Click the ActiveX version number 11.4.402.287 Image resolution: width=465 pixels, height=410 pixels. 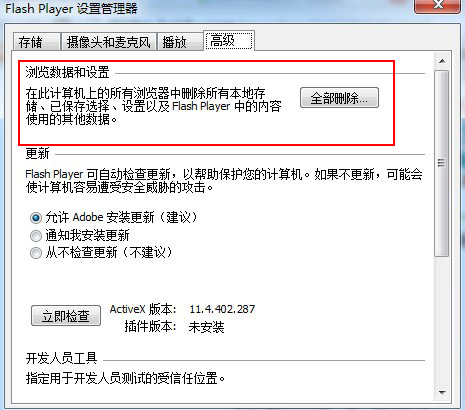(222, 309)
